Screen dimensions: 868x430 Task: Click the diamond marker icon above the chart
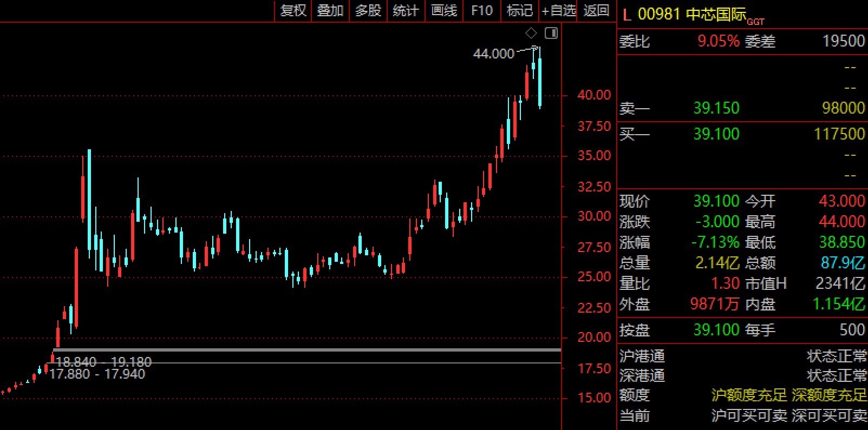coord(531,33)
